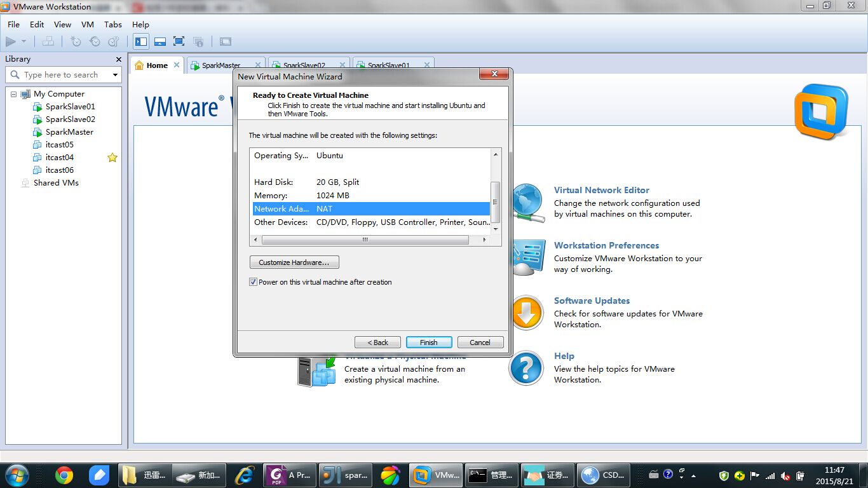This screenshot has height=488, width=868.
Task: Select the Operating System Ubuntu row
Action: (371, 156)
